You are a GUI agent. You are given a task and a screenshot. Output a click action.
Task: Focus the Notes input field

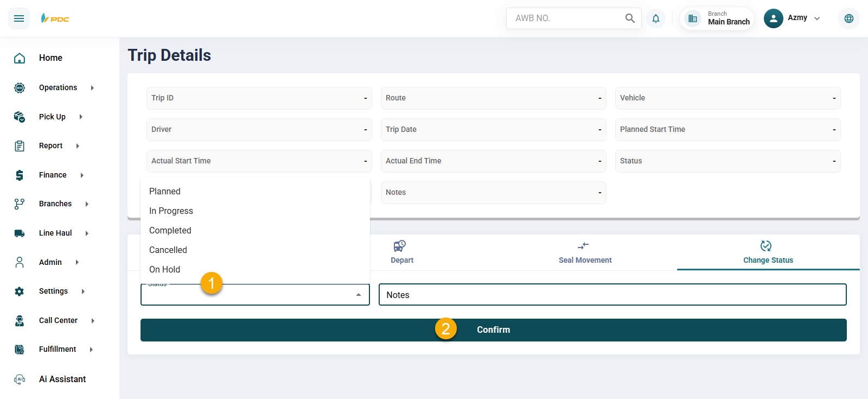click(612, 295)
